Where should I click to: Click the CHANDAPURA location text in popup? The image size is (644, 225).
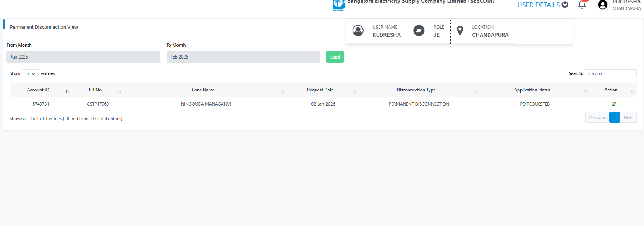coord(490,35)
